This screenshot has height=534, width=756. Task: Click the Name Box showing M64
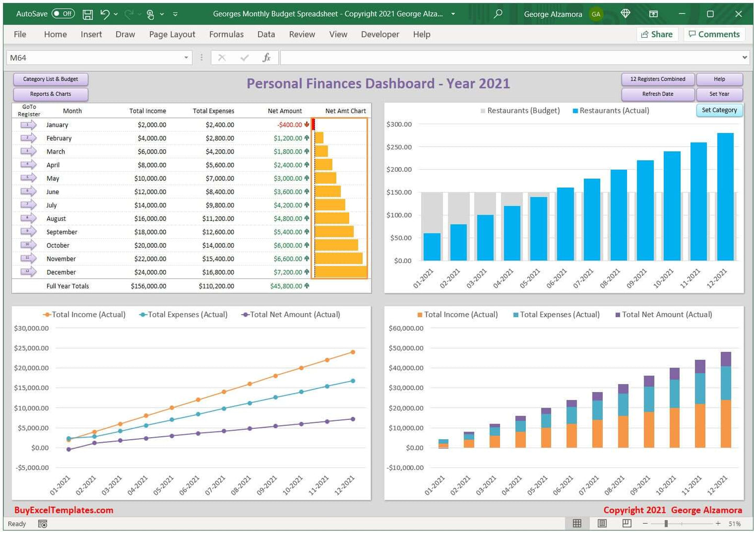point(94,58)
